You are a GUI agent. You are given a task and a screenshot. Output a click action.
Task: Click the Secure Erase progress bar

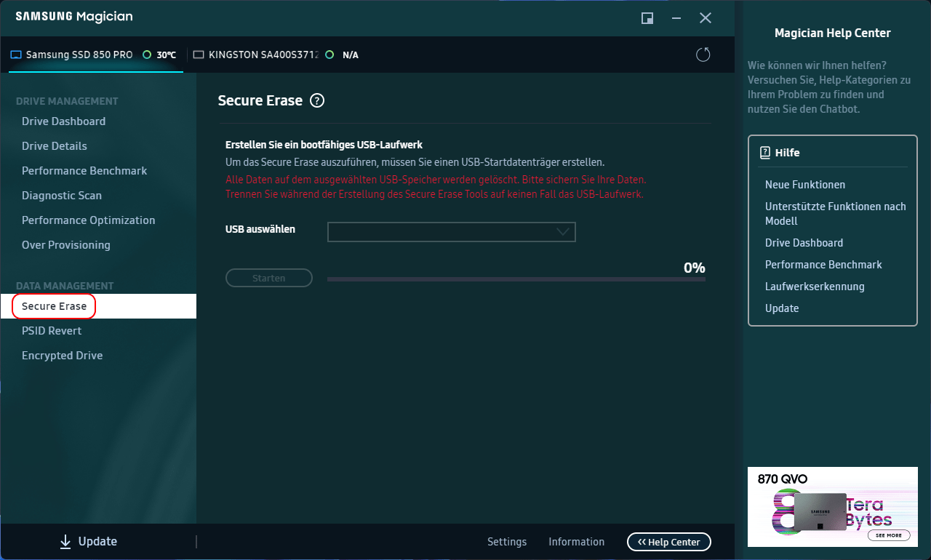(x=516, y=279)
